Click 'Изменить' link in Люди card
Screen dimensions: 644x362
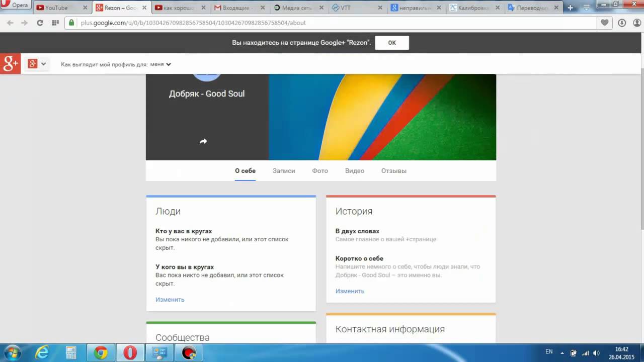(170, 300)
